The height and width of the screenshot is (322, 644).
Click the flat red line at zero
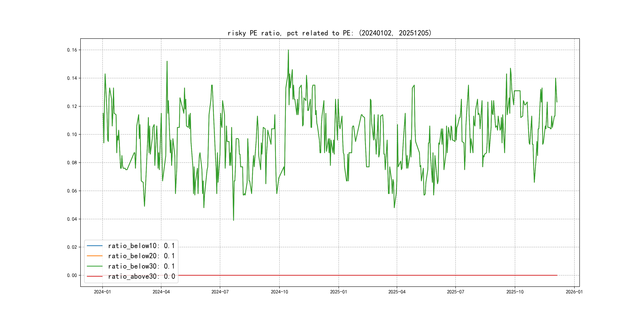click(x=375, y=275)
